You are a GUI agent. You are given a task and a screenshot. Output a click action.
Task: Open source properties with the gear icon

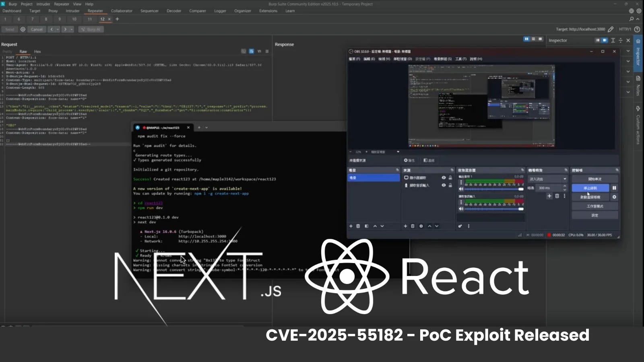[x=421, y=226]
